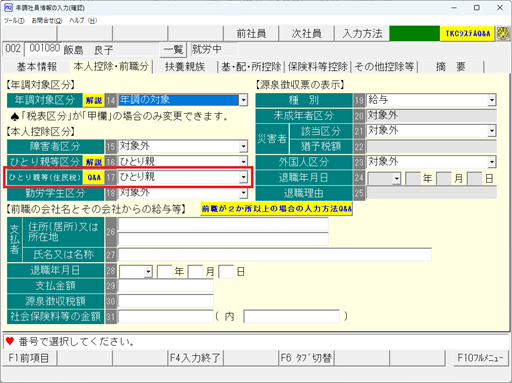Click the 支払金額 field (item 29)
Screen dimensions: 512x383
[166, 286]
